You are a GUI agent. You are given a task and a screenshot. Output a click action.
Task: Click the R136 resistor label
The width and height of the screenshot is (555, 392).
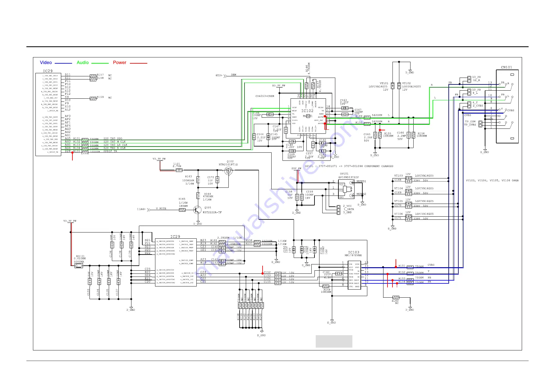[x=249, y=240]
